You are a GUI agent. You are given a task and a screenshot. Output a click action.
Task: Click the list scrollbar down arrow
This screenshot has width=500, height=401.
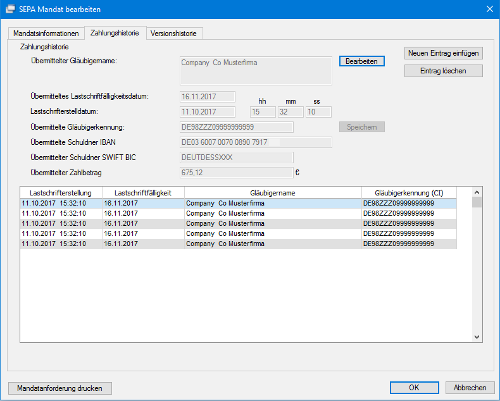(477, 337)
